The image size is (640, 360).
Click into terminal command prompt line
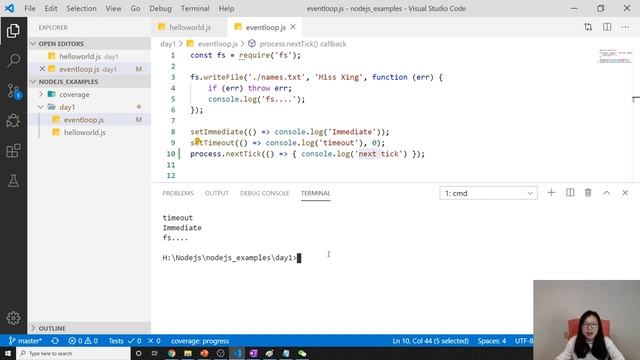(x=232, y=258)
